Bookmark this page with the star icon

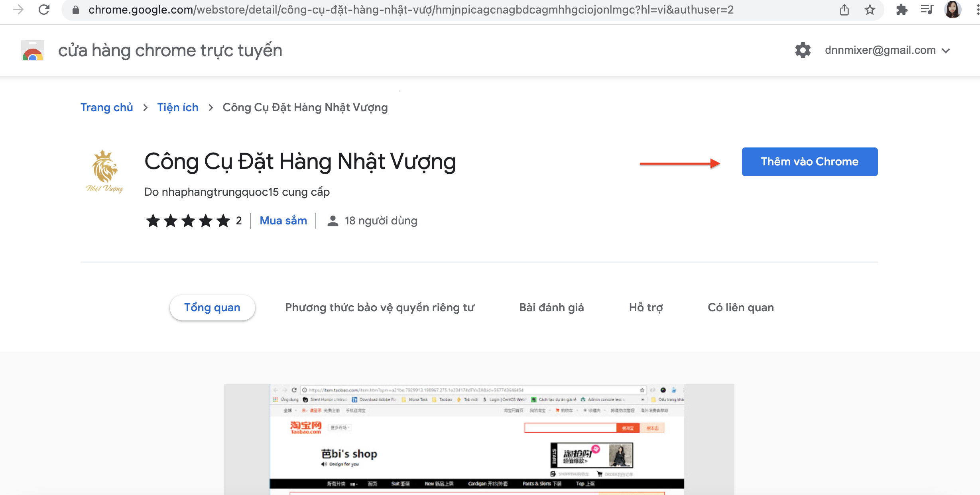pos(870,10)
